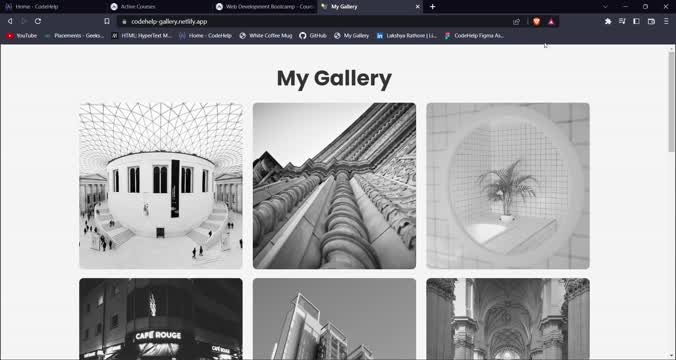Open the GitHub bookmark
676x360 pixels.
tap(313, 36)
